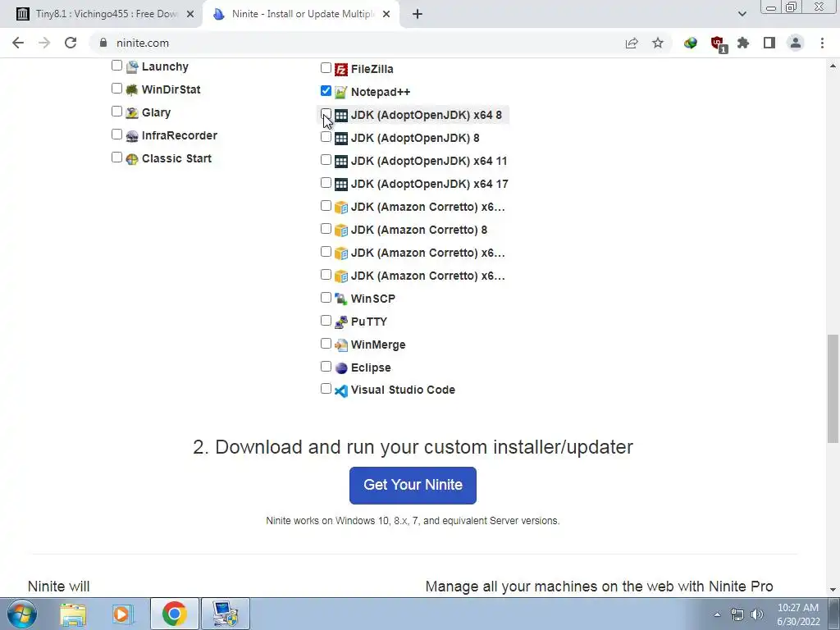The width and height of the screenshot is (840, 630).
Task: Open File Explorer from taskbar
Action: click(73, 614)
